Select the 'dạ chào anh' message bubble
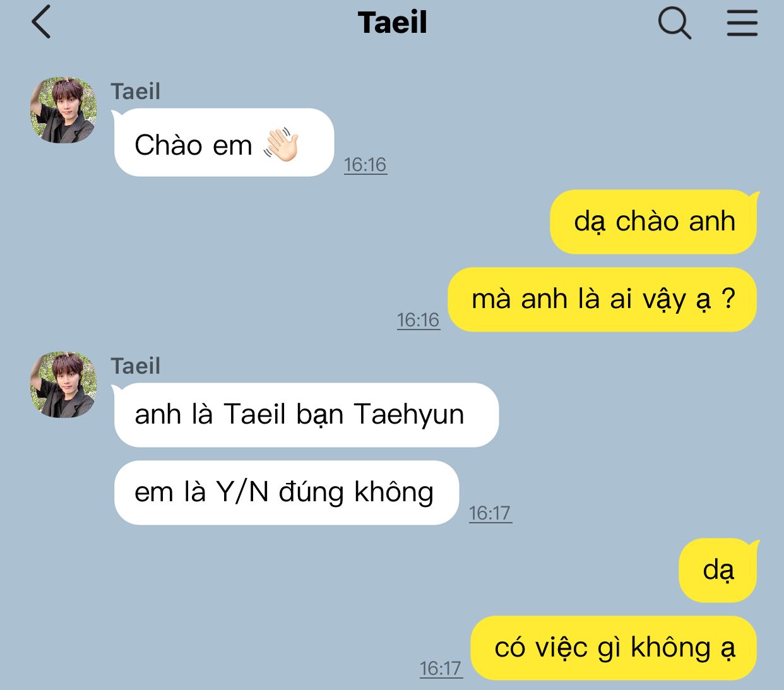 click(654, 222)
